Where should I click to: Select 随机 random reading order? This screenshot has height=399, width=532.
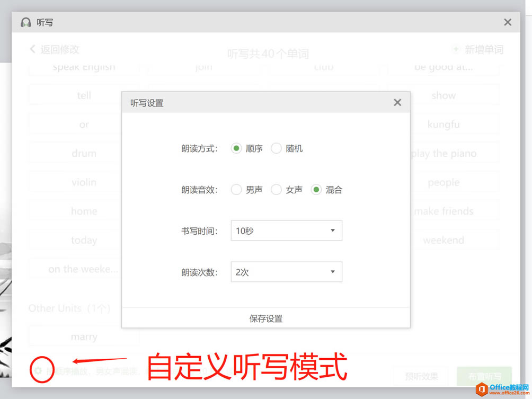(276, 148)
